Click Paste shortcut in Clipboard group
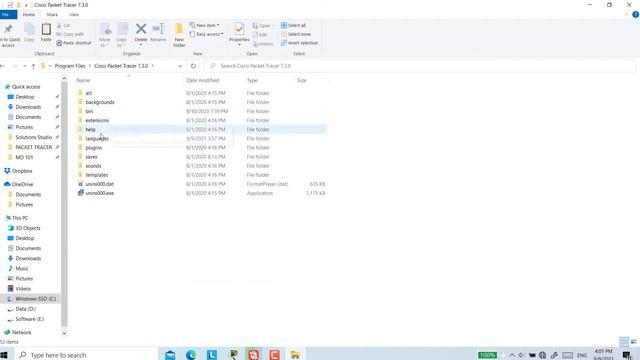 tap(74, 43)
